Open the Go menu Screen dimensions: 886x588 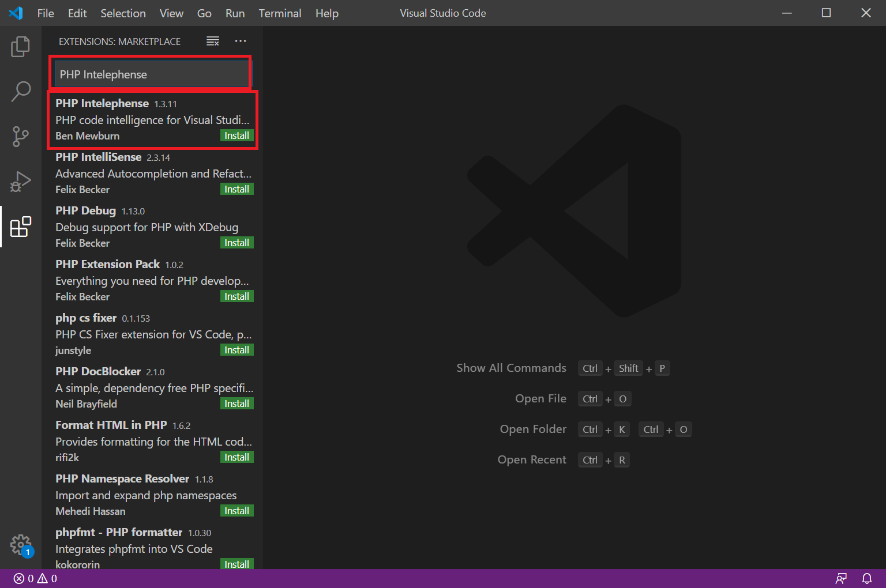tap(204, 13)
